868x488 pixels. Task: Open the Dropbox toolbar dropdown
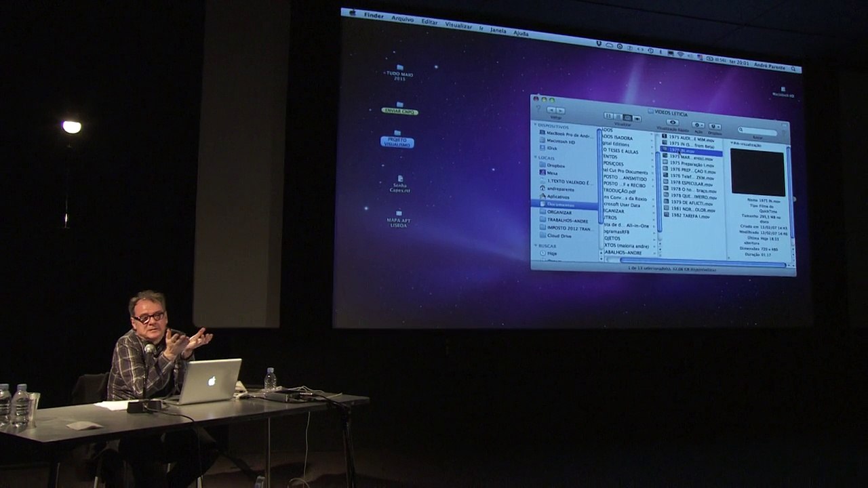pyautogui.click(x=715, y=126)
